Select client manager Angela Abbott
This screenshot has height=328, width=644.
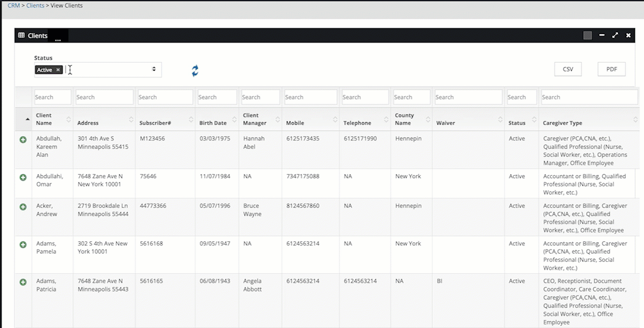pos(253,286)
